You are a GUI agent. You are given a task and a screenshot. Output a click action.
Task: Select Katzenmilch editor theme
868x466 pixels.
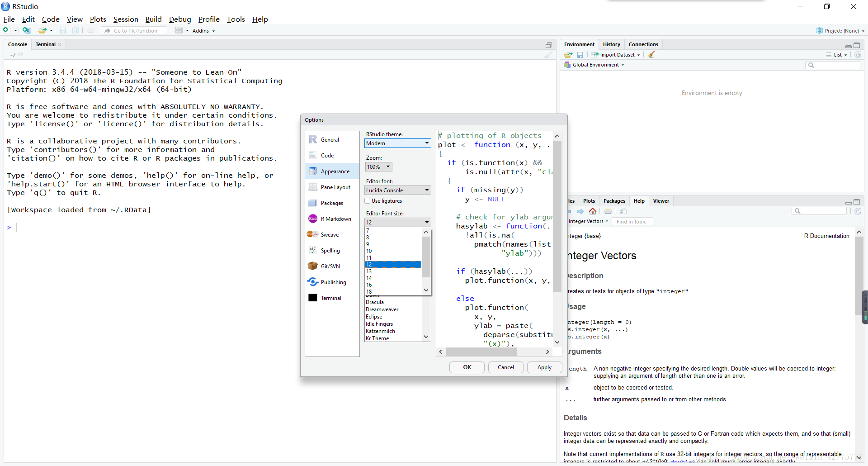click(x=393, y=331)
